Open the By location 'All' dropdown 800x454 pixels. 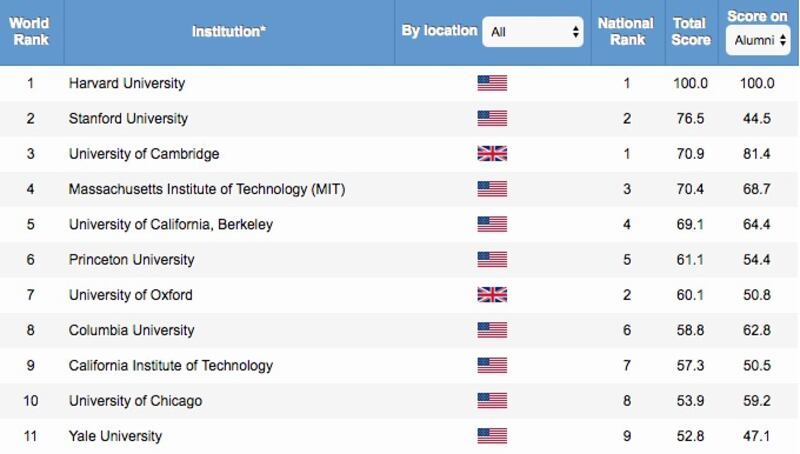pyautogui.click(x=533, y=31)
